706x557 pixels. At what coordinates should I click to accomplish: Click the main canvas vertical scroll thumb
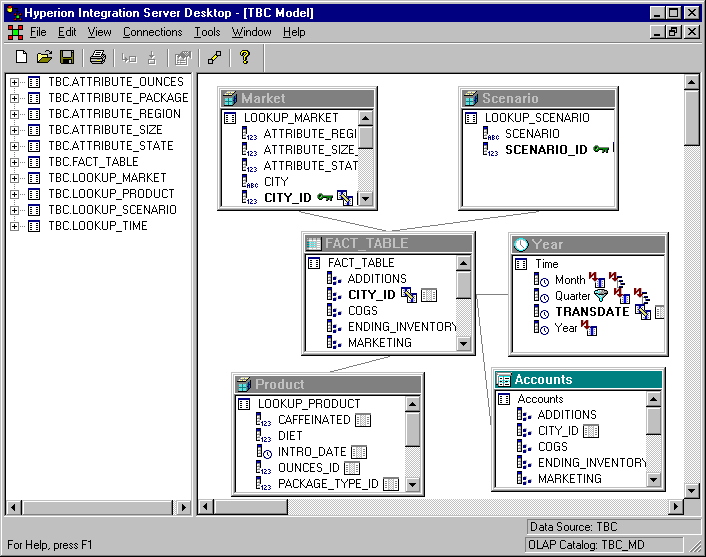click(691, 118)
